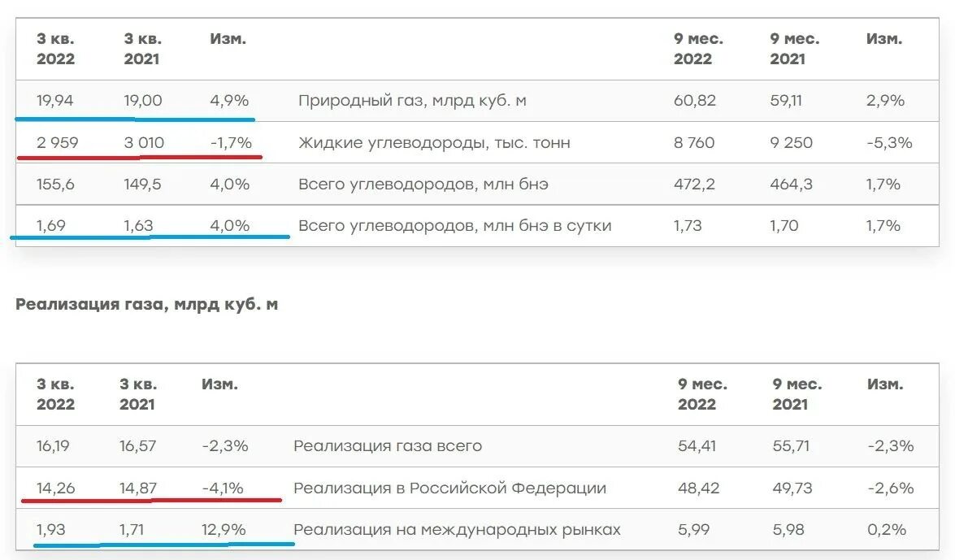Image resolution: width=955 pixels, height=560 pixels.
Task: Click the 'Природный газ, млрд куб. м' row label
Action: pyautogui.click(x=412, y=101)
